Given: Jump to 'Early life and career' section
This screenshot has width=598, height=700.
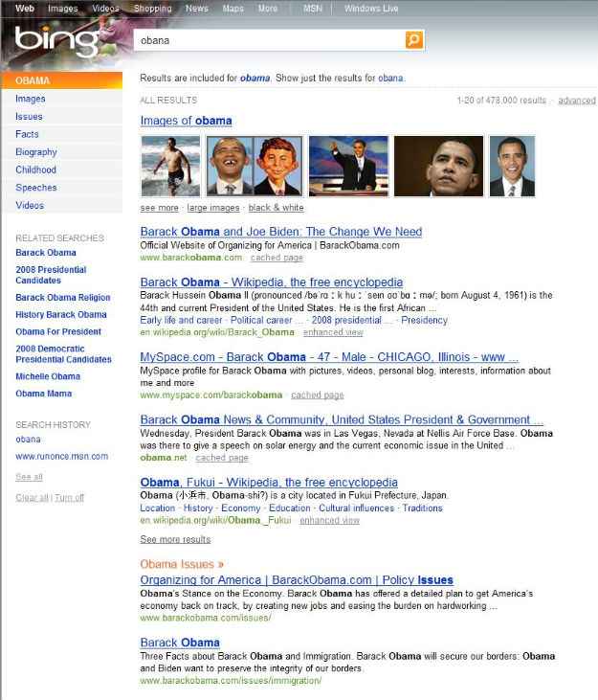Looking at the screenshot, I should [x=181, y=320].
